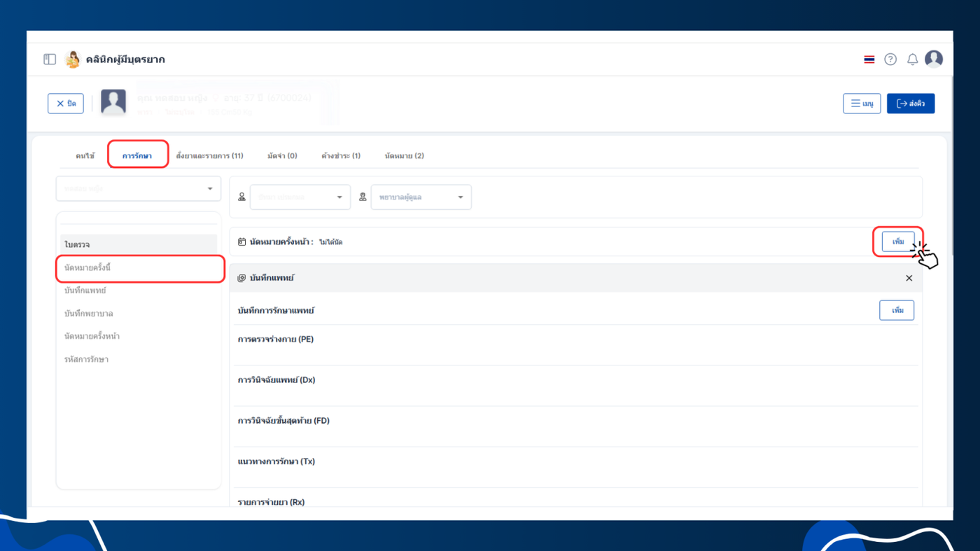Open the Thai flag language selector
The image size is (980, 551).
(869, 60)
